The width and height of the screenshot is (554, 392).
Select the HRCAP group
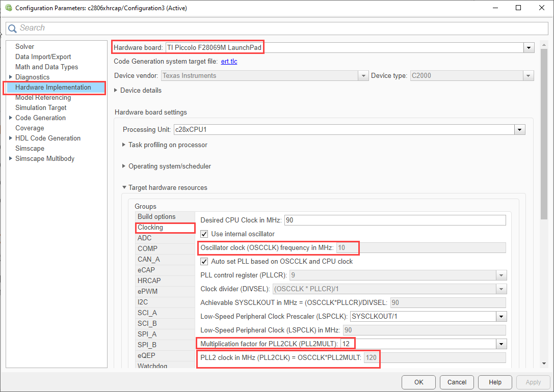[x=148, y=281]
